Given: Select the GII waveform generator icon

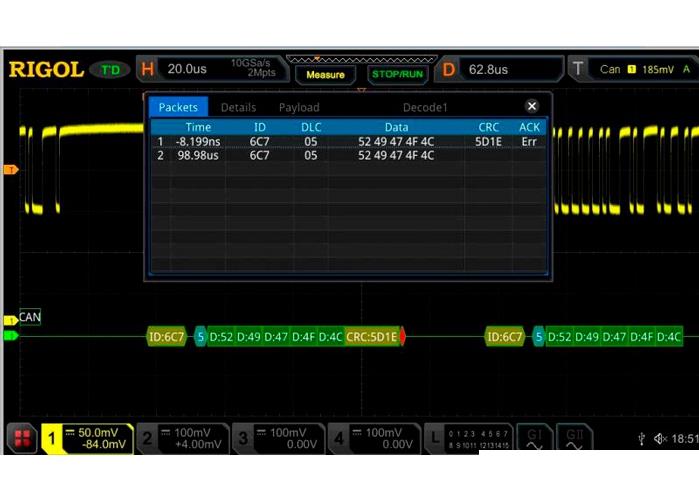Looking at the screenshot, I should pos(574,438).
